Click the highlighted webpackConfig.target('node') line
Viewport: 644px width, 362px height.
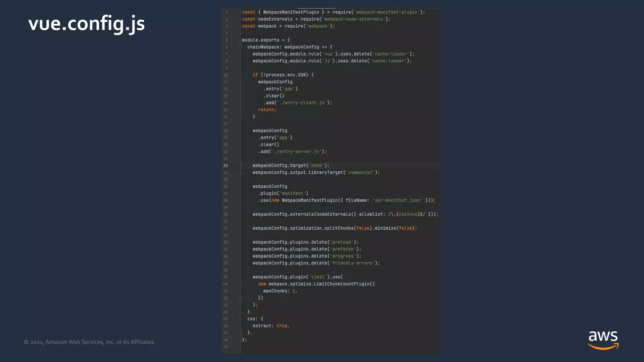[x=291, y=166]
